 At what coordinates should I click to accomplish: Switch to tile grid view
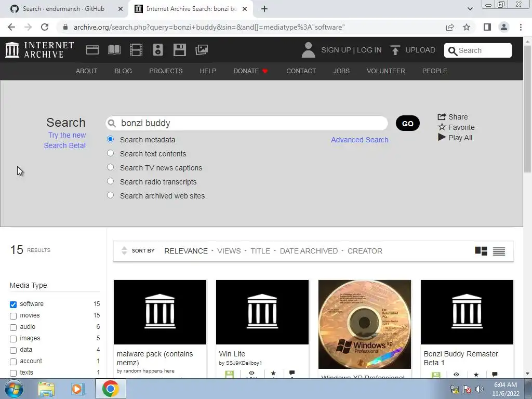tap(481, 251)
